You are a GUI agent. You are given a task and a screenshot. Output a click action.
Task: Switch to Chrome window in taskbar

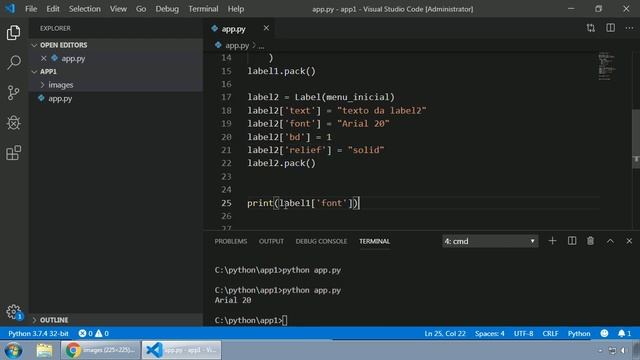click(x=100, y=350)
